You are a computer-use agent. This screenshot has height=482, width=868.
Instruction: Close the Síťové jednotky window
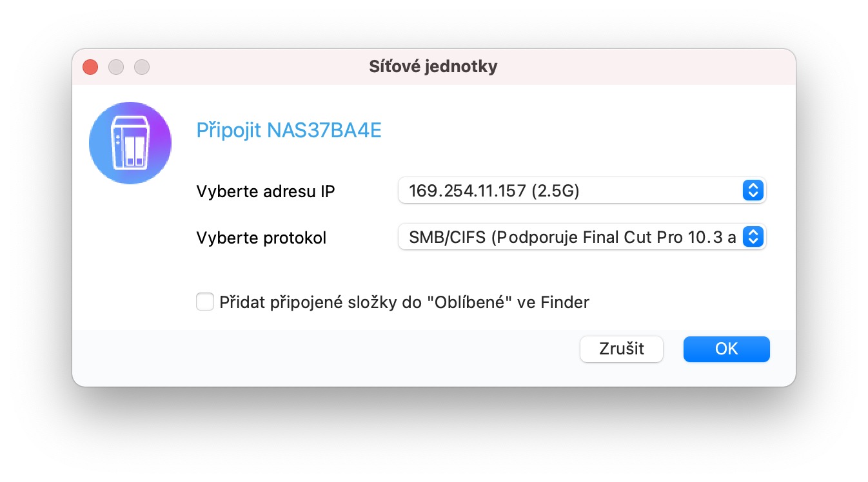90,67
